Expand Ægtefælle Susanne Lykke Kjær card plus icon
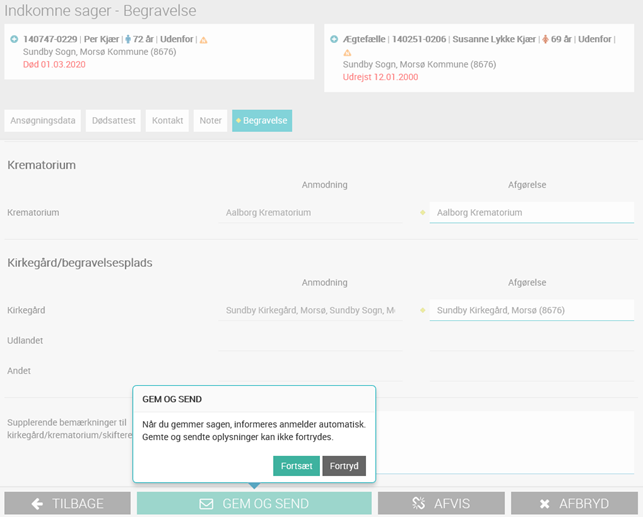This screenshot has height=517, width=643. click(x=334, y=39)
